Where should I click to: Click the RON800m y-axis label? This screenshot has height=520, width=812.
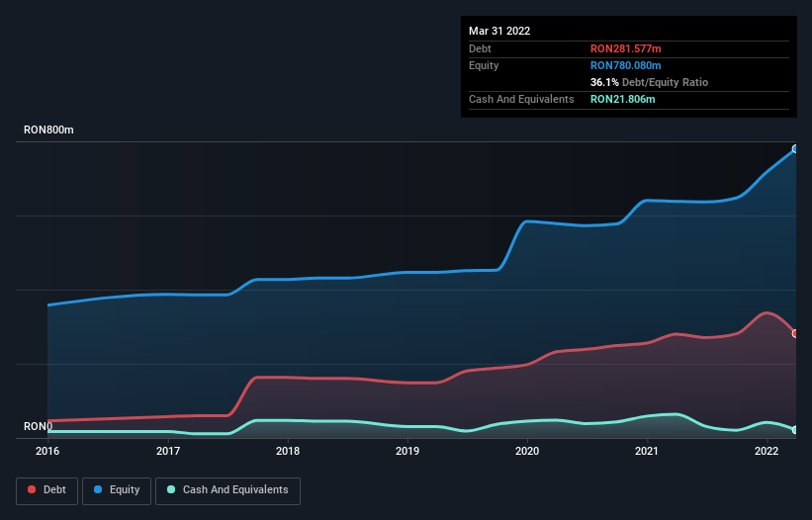(48, 130)
